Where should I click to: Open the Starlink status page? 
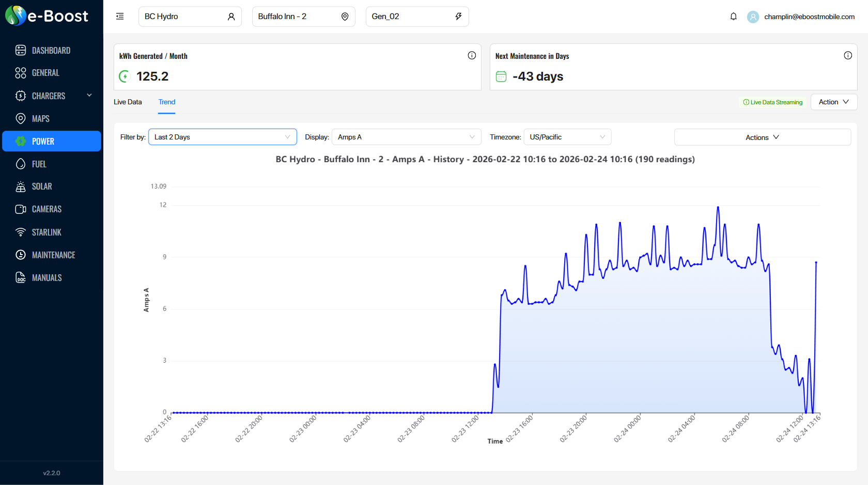pos(47,232)
